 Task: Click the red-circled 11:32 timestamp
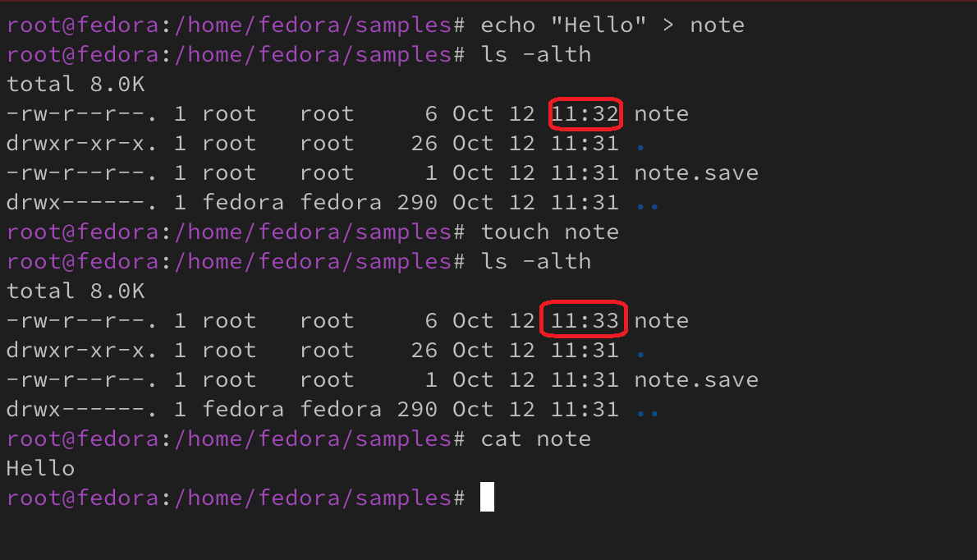(x=585, y=114)
